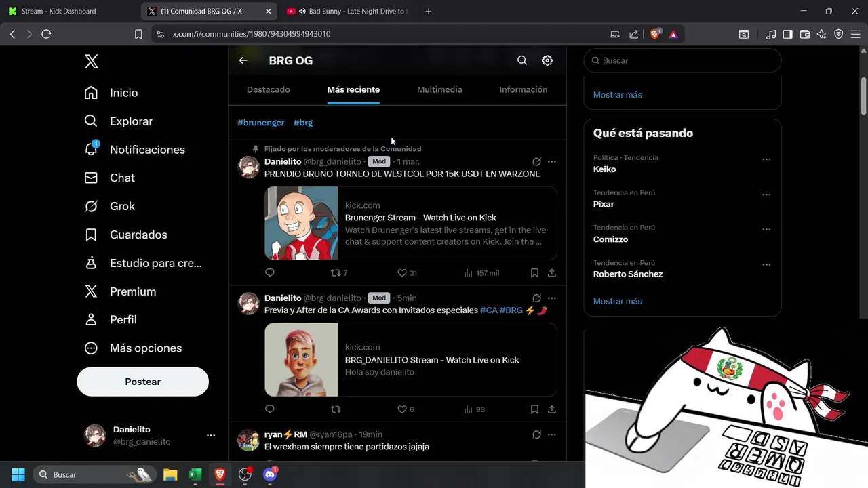Open Guardados bookmarks
Image resolution: width=868 pixels, height=488 pixels.
(x=125, y=235)
